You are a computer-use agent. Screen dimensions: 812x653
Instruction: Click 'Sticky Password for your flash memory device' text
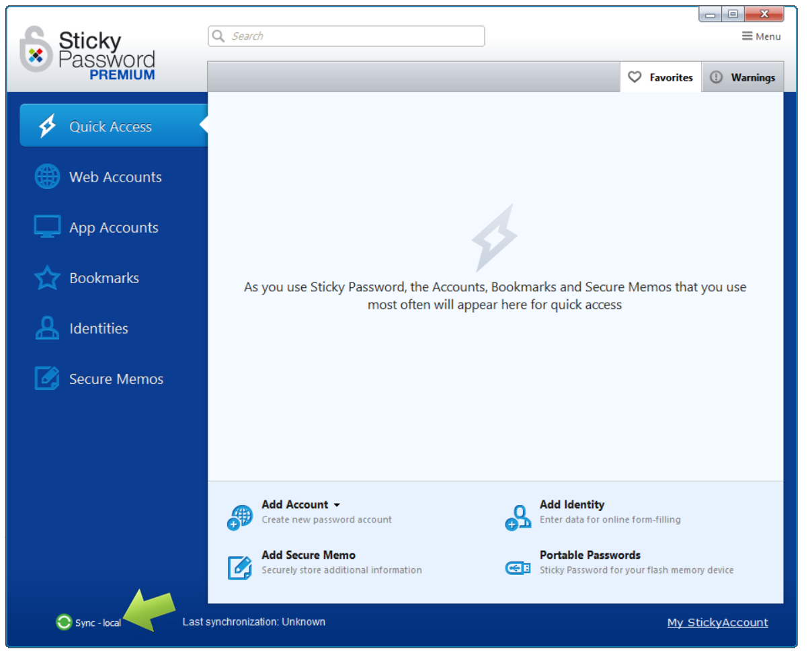(637, 570)
